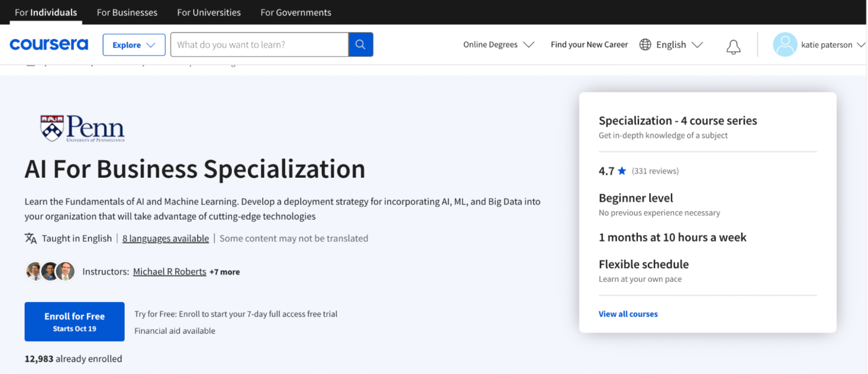Screen dimensions: 868x374
Task: Expand the katie paterson account menu chevron
Action: pos(860,45)
